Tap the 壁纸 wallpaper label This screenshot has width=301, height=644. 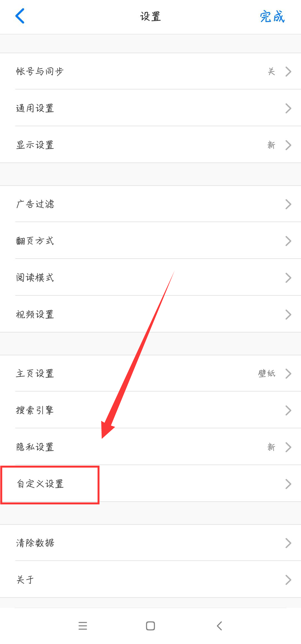(267, 373)
